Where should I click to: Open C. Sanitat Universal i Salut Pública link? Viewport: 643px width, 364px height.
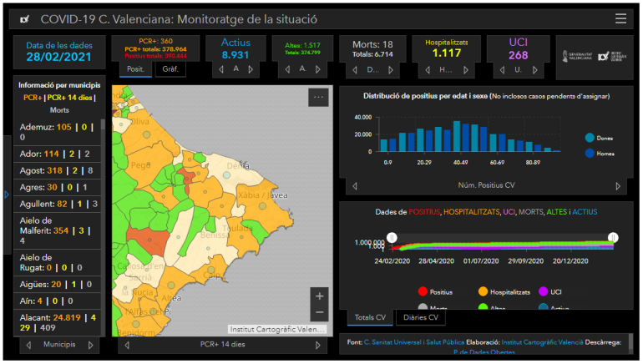(405, 342)
